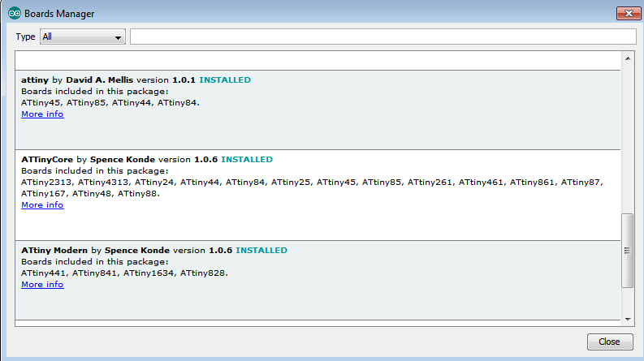The image size is (644, 361).
Task: Click the vertical scrollbar thumb
Action: click(x=627, y=250)
